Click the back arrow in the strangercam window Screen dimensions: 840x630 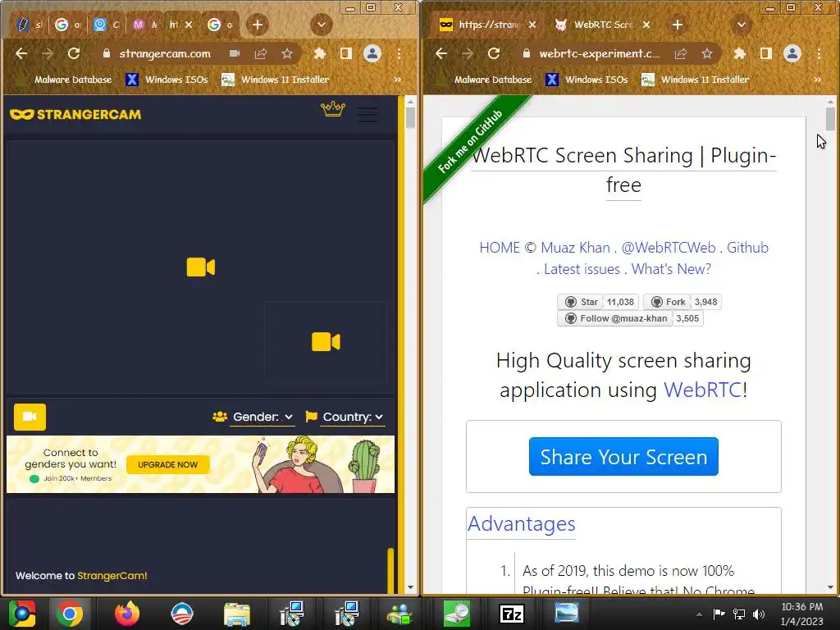click(21, 53)
